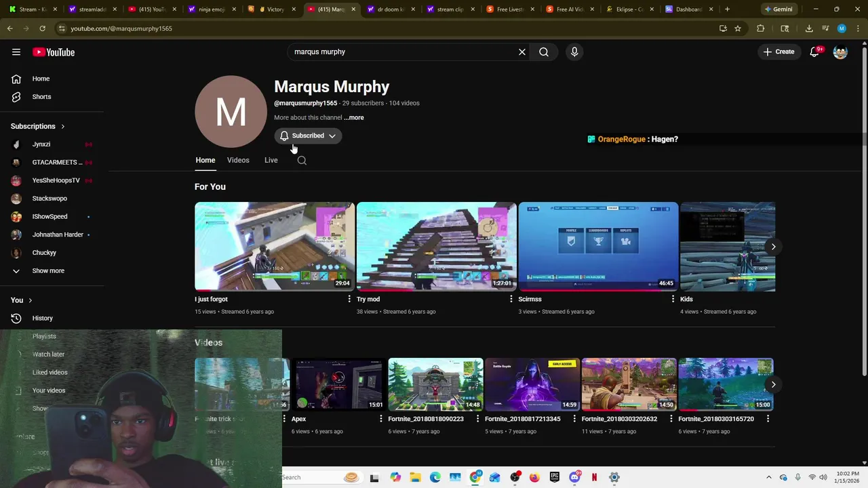Screen dimensions: 868x488
Task: Search within Marqus Murphy channel
Action: tap(302, 161)
